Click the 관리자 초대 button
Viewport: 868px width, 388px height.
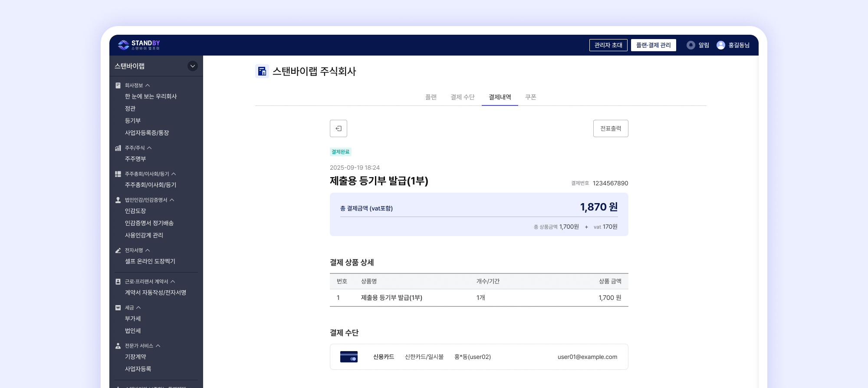click(x=608, y=45)
